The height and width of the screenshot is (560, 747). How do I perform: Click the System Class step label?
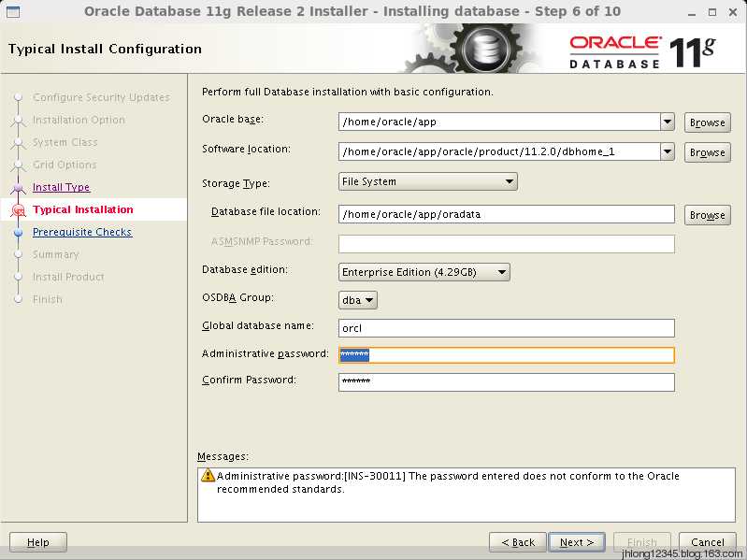65,142
